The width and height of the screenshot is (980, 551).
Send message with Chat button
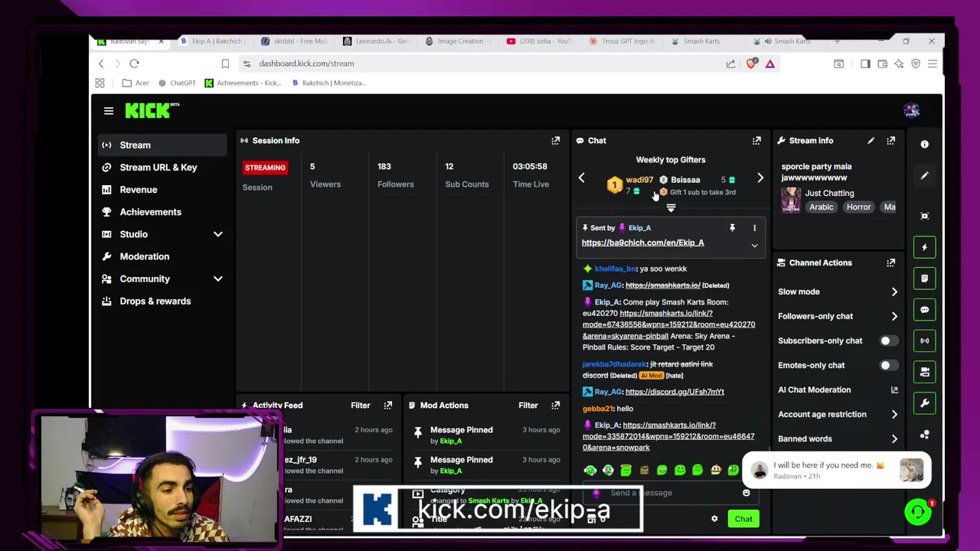click(743, 519)
